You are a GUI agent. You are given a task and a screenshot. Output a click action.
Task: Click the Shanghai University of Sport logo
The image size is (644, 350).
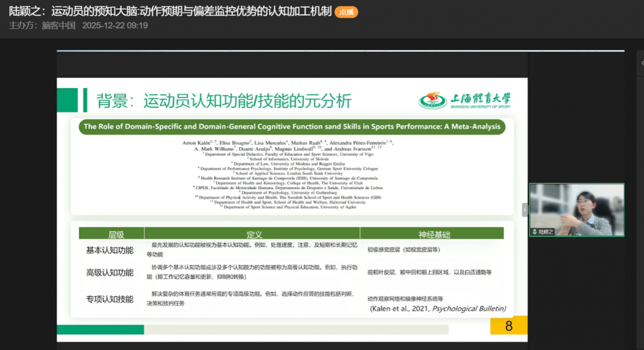point(465,101)
